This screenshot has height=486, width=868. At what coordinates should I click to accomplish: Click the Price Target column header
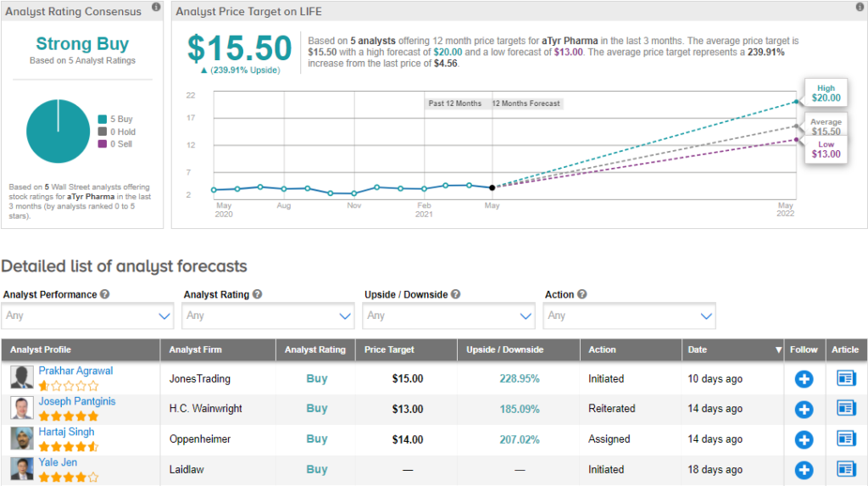tap(406, 349)
